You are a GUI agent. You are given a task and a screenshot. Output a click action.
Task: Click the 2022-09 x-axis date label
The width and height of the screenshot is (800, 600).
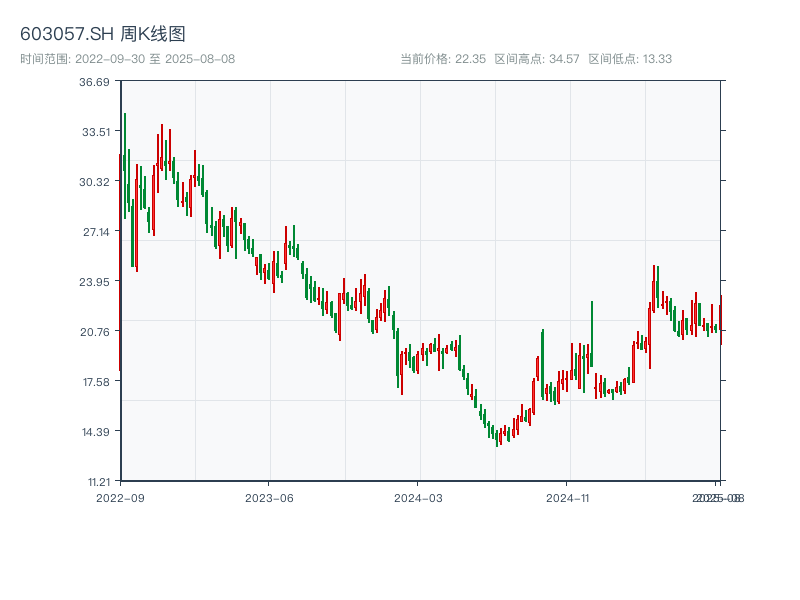(x=120, y=497)
